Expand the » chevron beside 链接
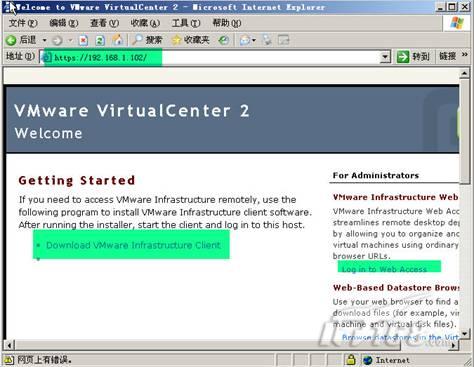The image size is (474, 367). [x=465, y=55]
